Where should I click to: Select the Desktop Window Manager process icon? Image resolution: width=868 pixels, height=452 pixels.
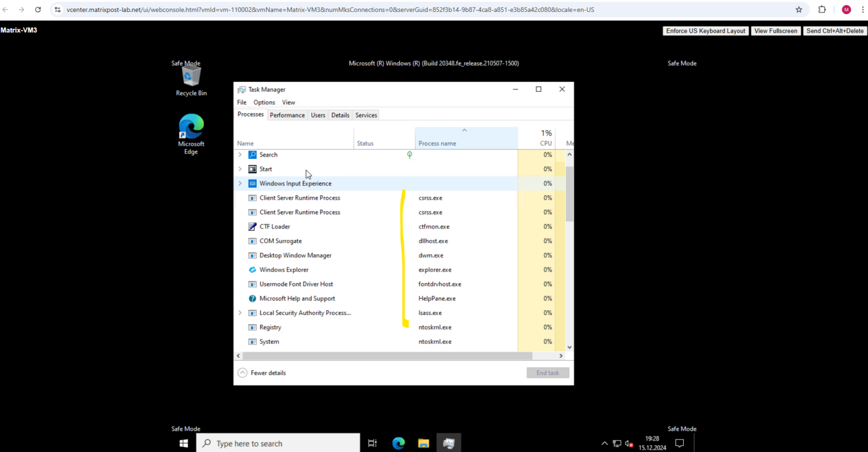(x=252, y=255)
